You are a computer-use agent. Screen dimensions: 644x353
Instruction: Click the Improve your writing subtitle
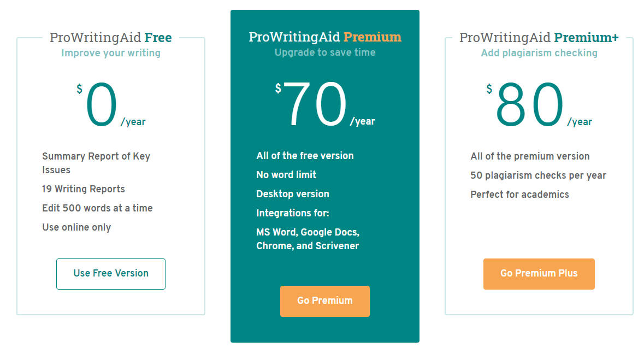click(x=111, y=52)
